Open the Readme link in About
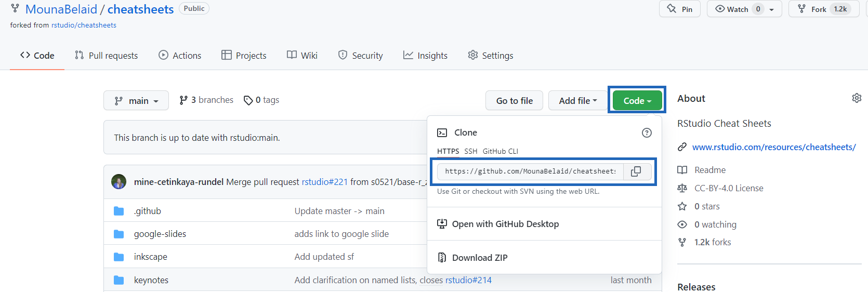The image size is (868, 292). [710, 170]
